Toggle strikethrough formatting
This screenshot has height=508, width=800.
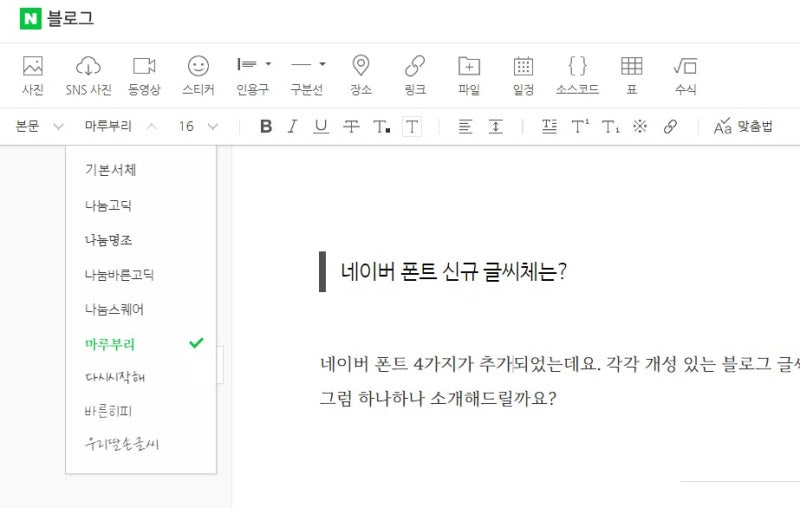[351, 126]
